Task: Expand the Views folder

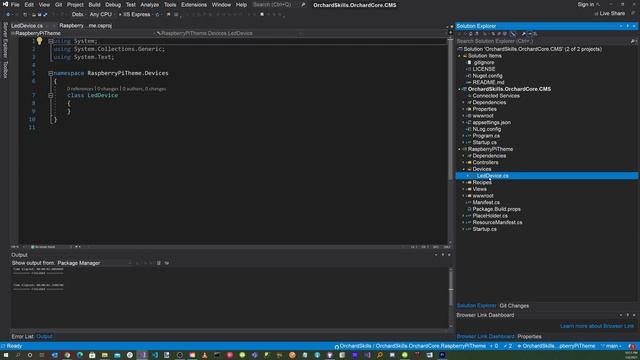Action: click(464, 189)
